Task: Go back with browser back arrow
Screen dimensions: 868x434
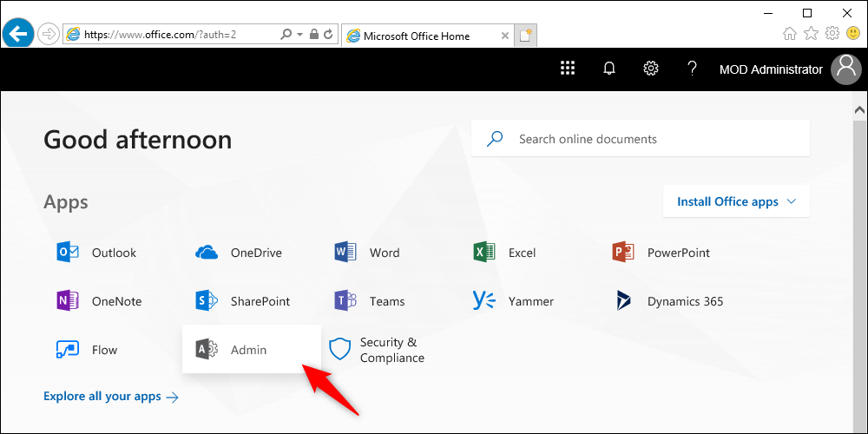Action: click(18, 35)
